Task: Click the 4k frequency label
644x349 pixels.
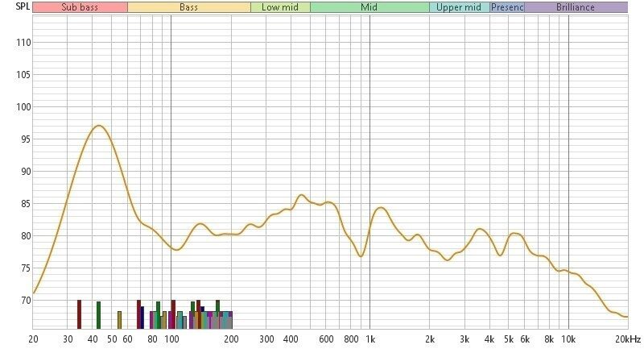Action: point(489,339)
